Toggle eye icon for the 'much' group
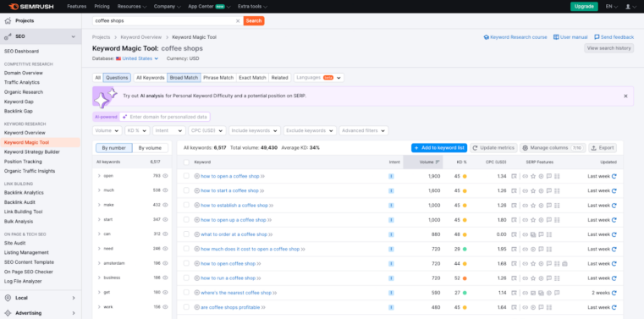Screen dimensions: 644x319 (166, 190)
